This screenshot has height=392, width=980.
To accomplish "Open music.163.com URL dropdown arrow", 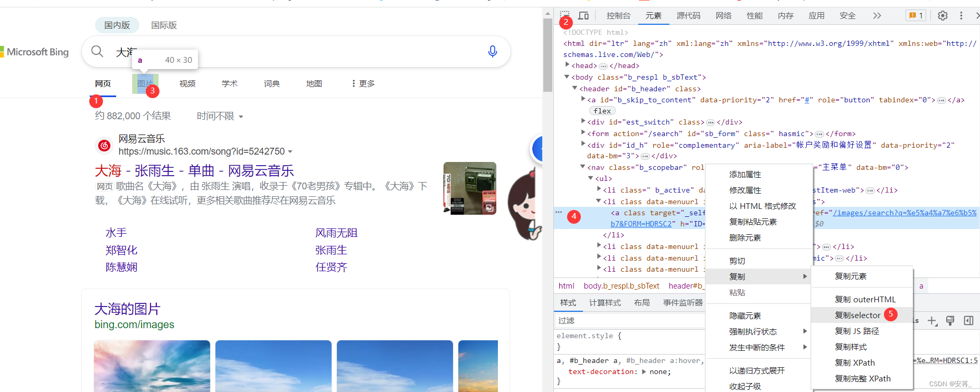I will [290, 152].
